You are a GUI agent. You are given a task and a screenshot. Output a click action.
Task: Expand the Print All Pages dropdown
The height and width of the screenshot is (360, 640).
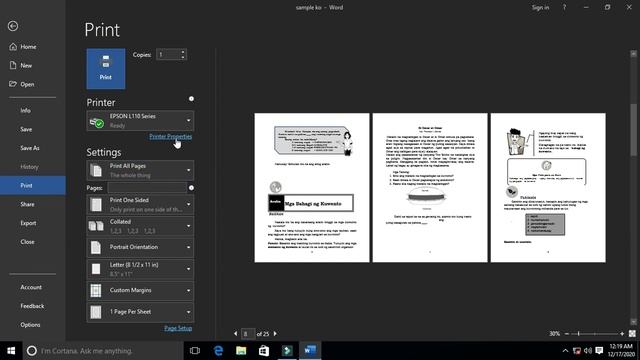[140, 170]
